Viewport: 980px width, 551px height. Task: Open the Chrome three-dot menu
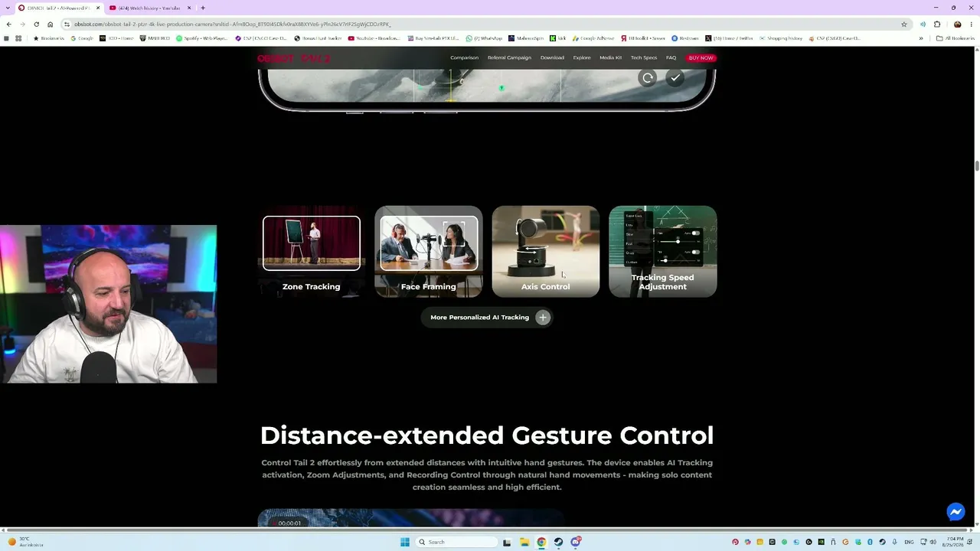[x=972, y=24]
